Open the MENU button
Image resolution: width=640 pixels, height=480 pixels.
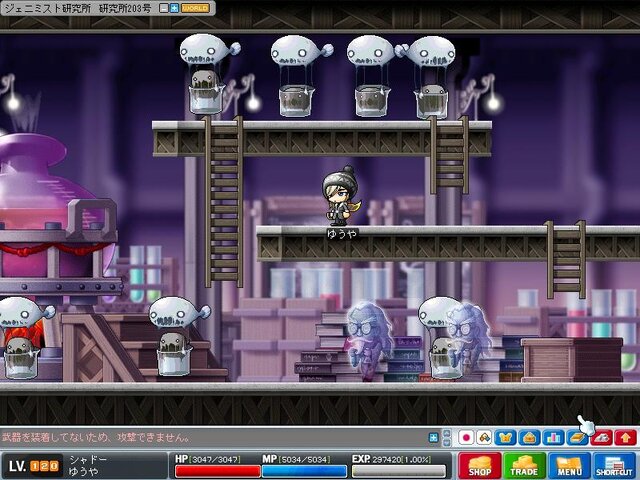569,466
